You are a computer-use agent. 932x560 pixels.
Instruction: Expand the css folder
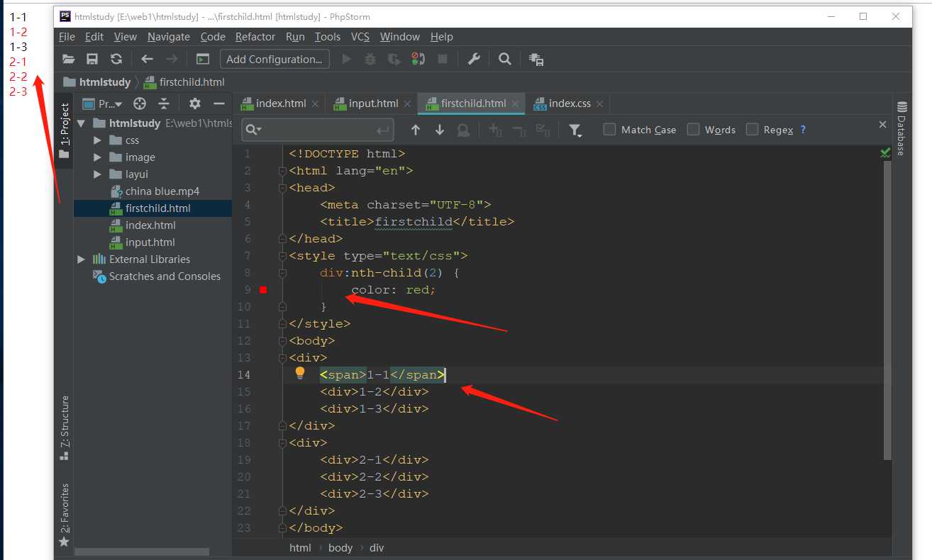[x=98, y=140]
